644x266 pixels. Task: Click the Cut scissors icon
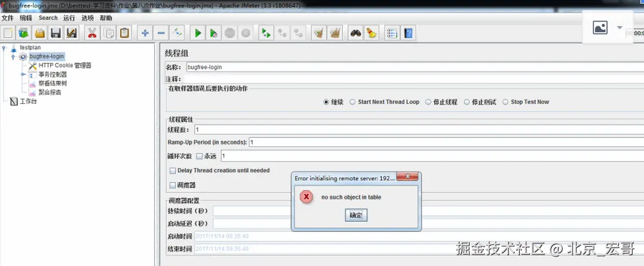coord(92,33)
